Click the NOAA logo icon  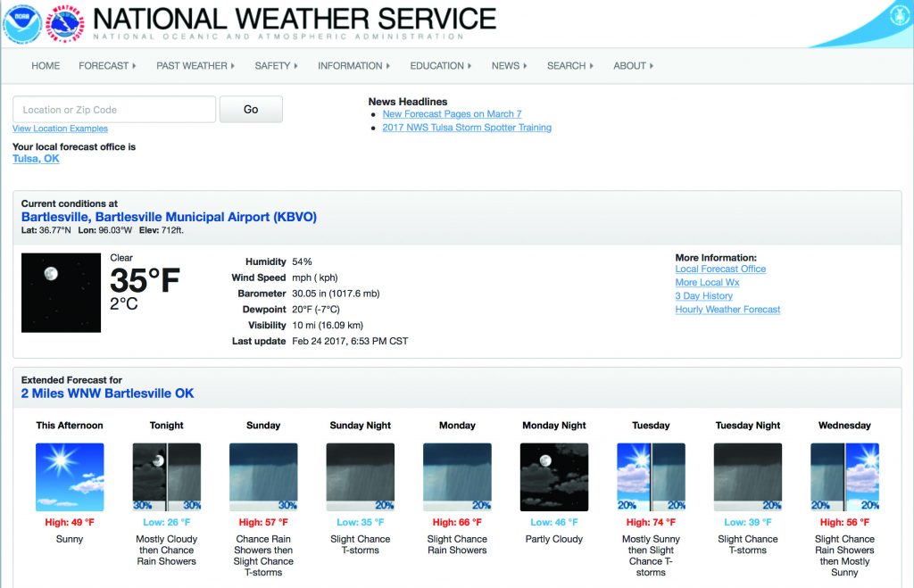tap(22, 23)
